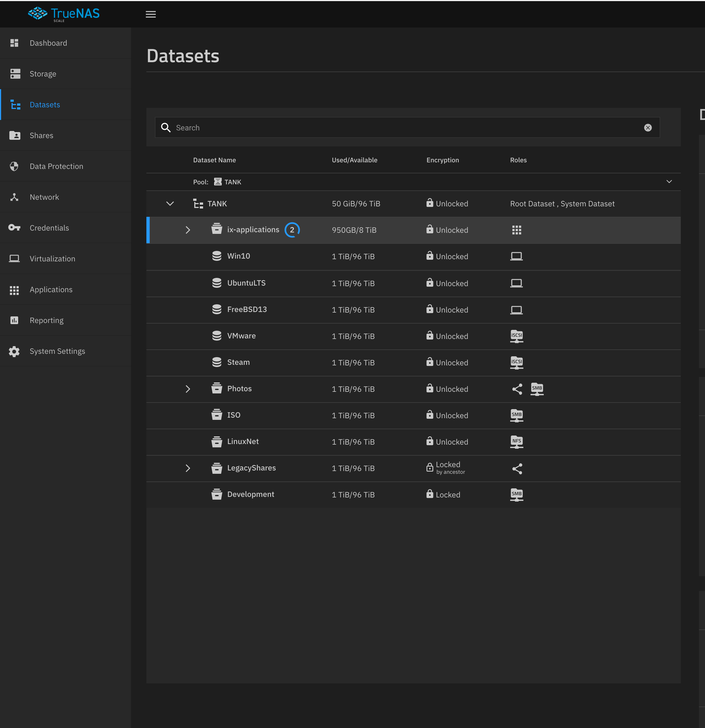The height and width of the screenshot is (728, 705).
Task: Open System Settings menu item
Action: click(x=57, y=351)
